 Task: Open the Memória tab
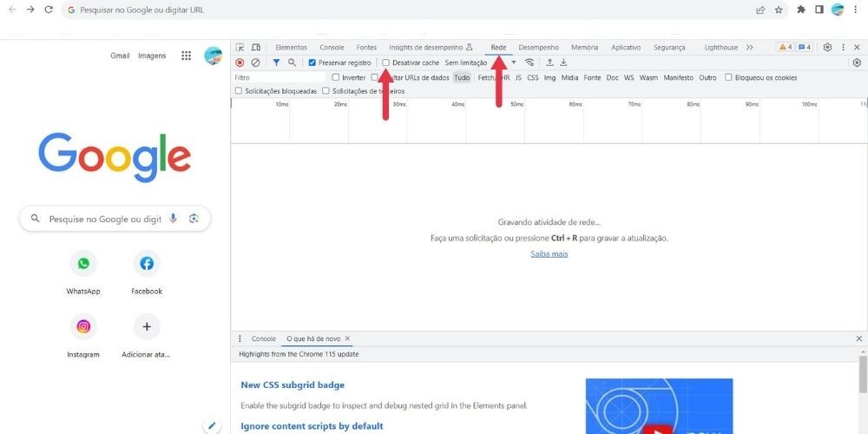[584, 48]
